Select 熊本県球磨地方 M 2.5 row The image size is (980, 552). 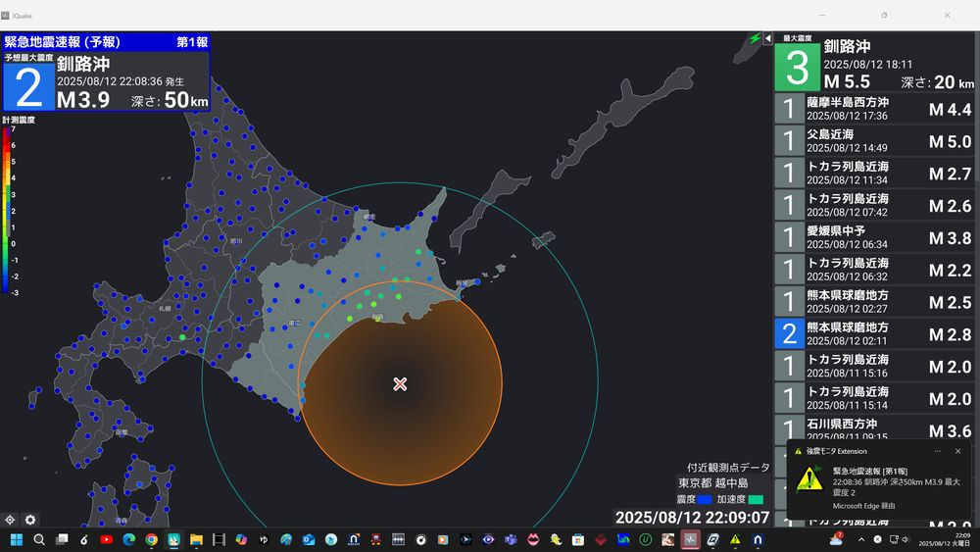click(x=875, y=301)
